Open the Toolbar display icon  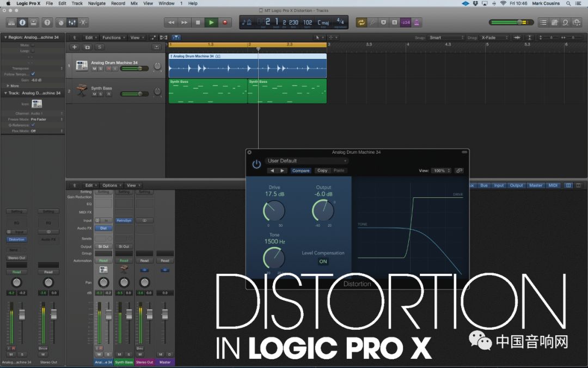tap(33, 22)
